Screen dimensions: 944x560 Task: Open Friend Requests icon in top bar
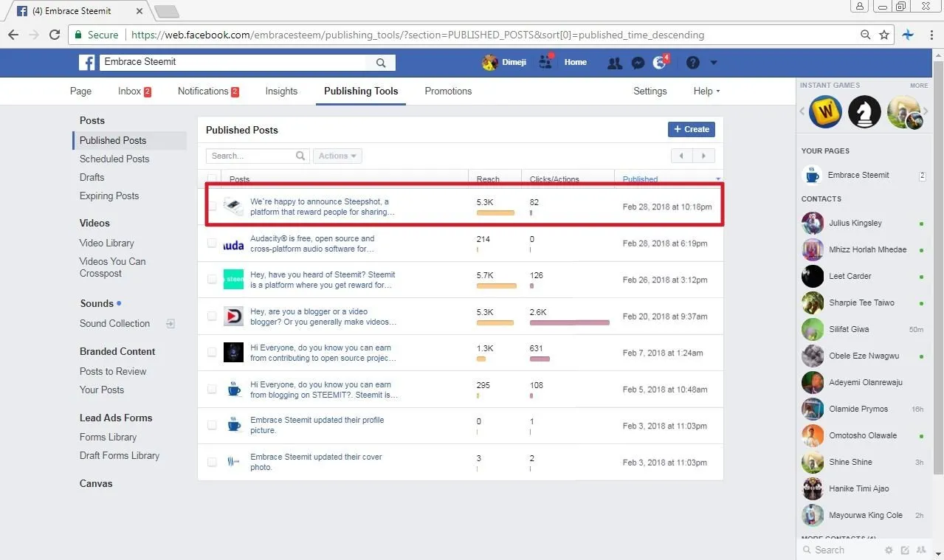click(x=614, y=63)
